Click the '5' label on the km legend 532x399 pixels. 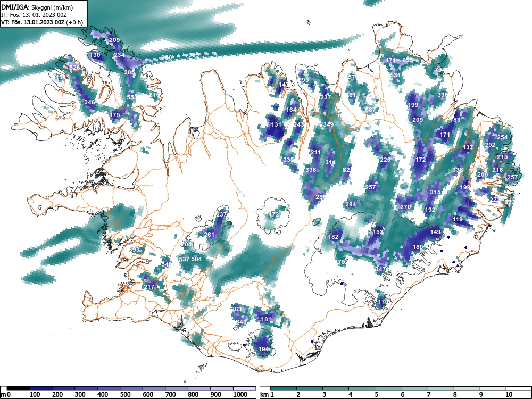pyautogui.click(x=376, y=394)
